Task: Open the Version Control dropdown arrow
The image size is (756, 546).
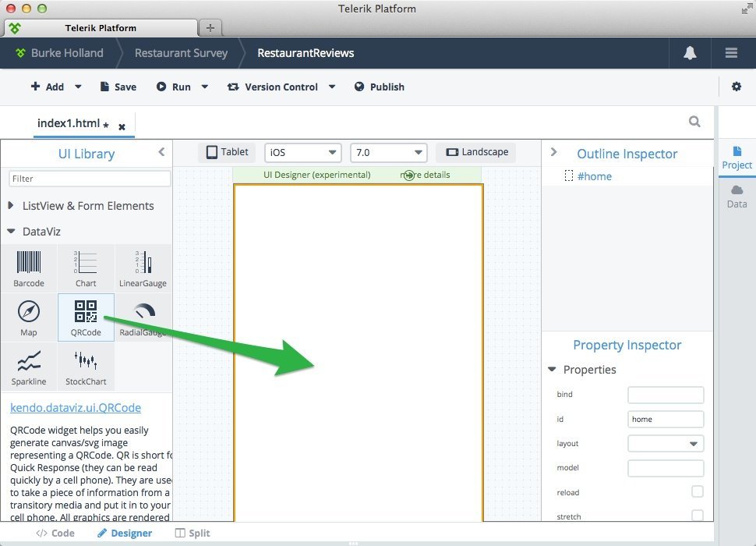Action: coord(332,87)
